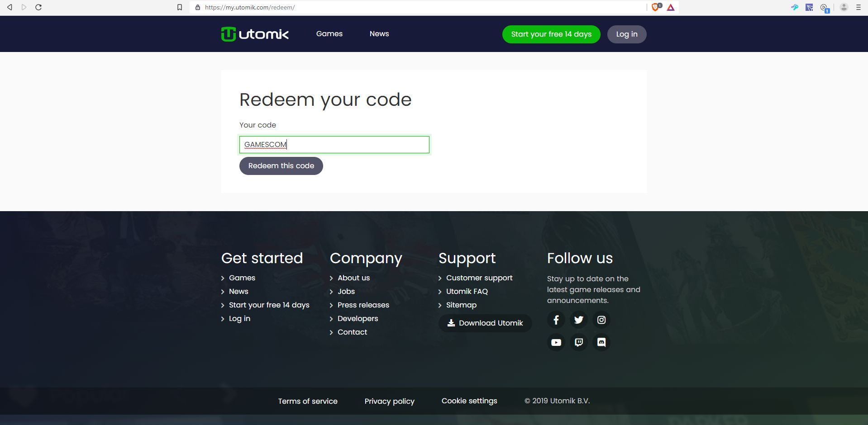This screenshot has height=425, width=868.
Task: Open Games in the top navigation
Action: pos(329,34)
